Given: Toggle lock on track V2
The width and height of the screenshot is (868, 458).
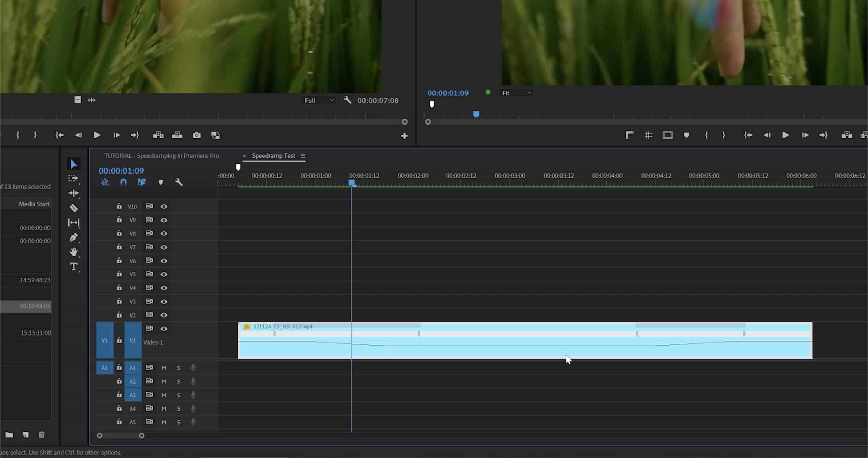Looking at the screenshot, I should [x=119, y=314].
